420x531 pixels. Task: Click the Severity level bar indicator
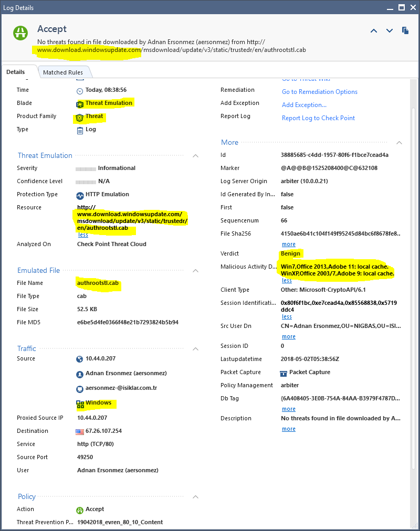click(86, 168)
